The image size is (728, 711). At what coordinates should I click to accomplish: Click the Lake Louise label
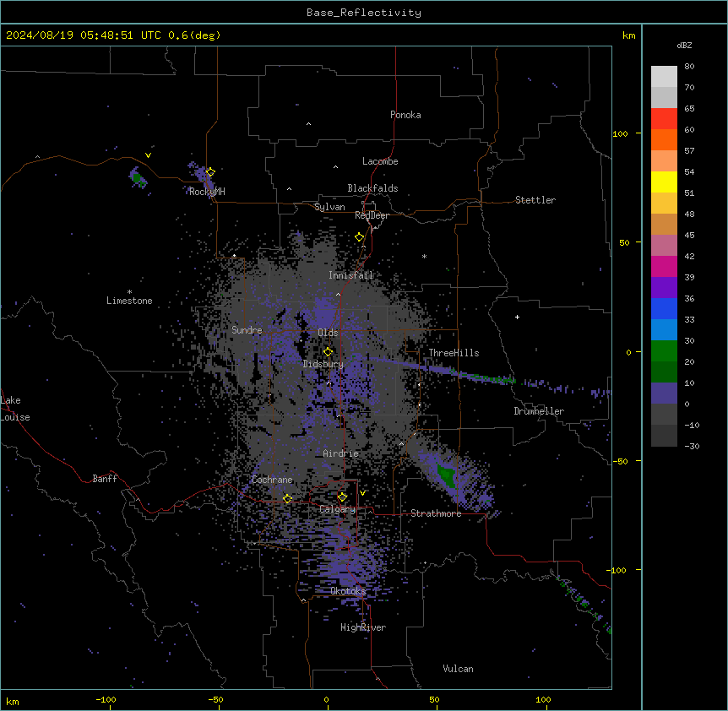pos(15,409)
